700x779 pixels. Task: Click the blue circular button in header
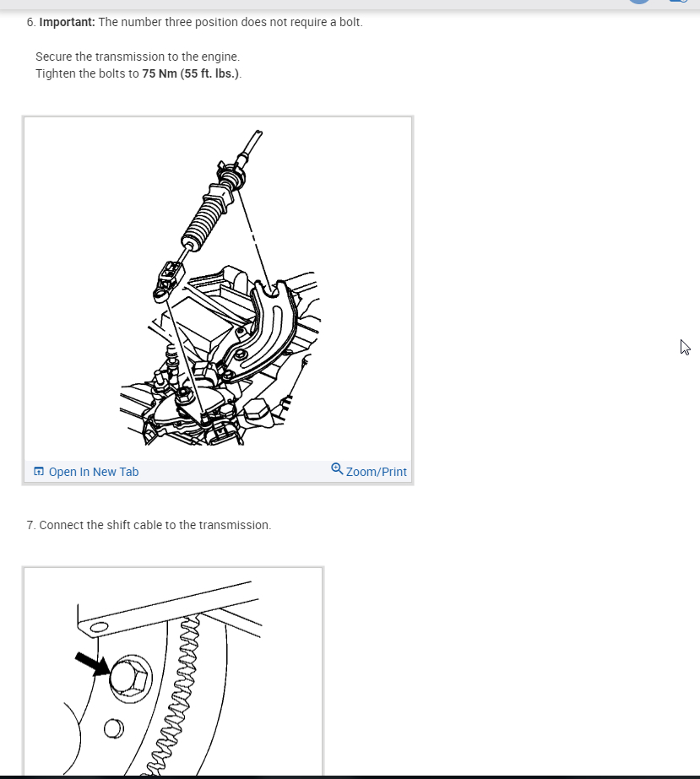tap(639, 2)
